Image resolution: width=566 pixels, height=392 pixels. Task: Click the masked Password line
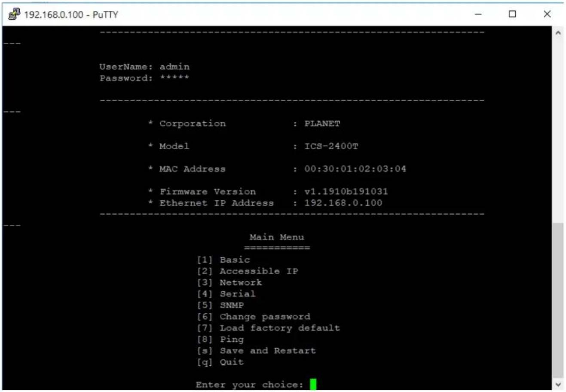144,78
